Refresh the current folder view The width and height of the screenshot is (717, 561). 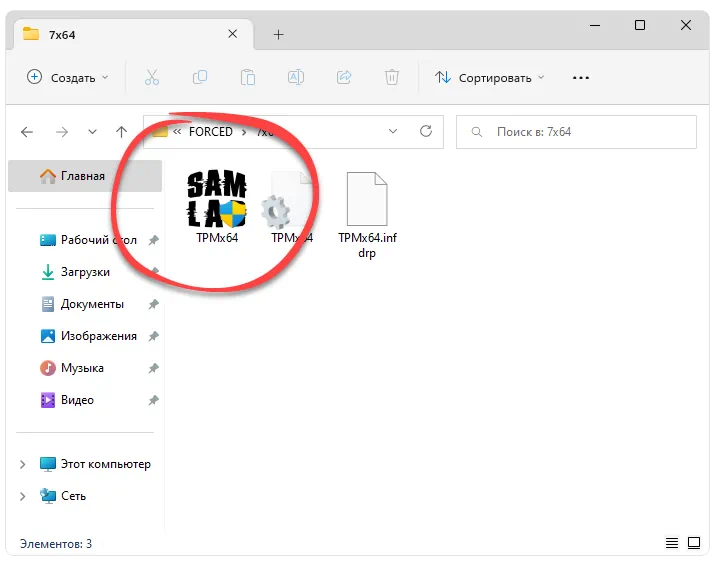pyautogui.click(x=426, y=132)
